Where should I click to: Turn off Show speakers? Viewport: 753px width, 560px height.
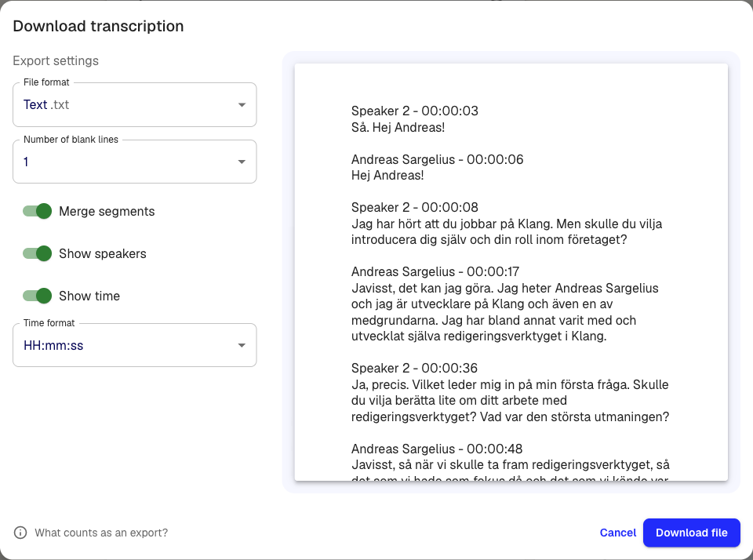pyautogui.click(x=37, y=253)
